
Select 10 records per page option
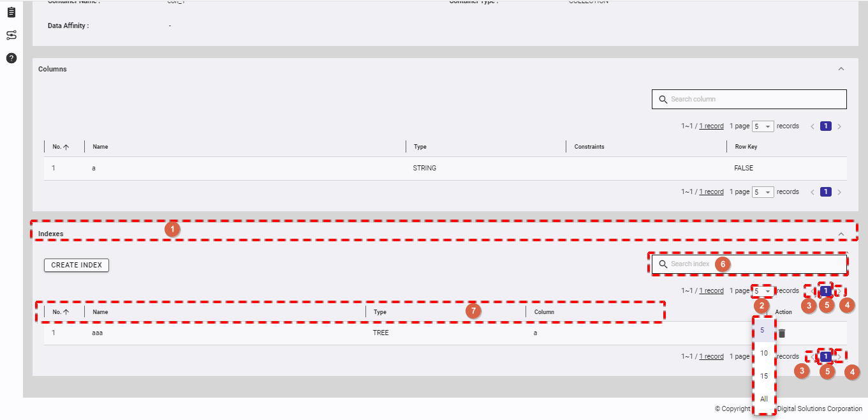coord(763,354)
